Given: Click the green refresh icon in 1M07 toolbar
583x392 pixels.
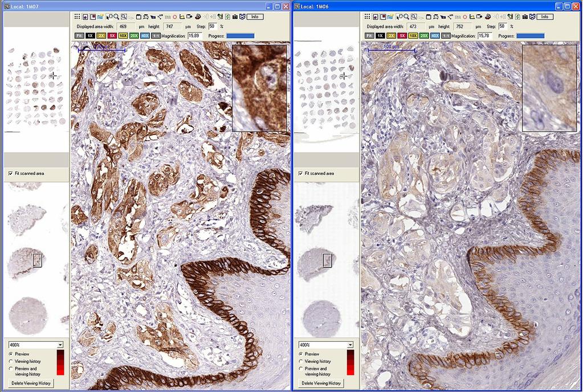Looking at the screenshot, I should [x=227, y=17].
